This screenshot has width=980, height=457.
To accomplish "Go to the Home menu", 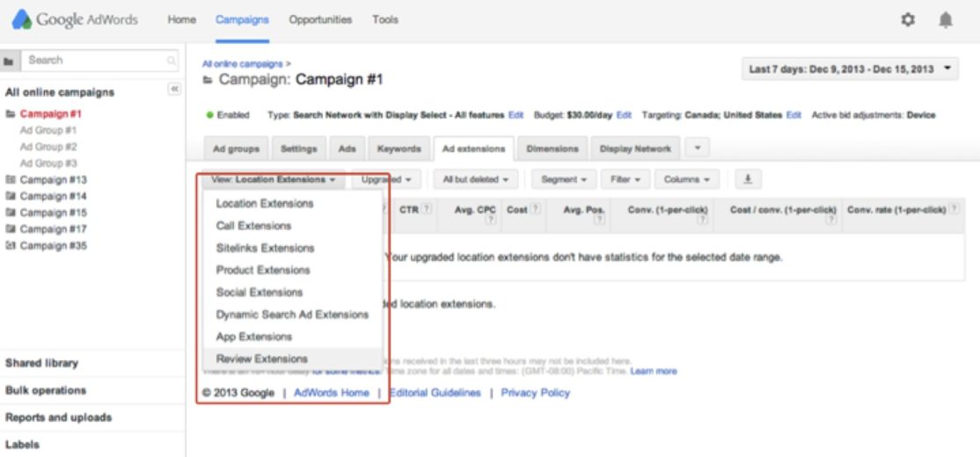I will pos(181,20).
